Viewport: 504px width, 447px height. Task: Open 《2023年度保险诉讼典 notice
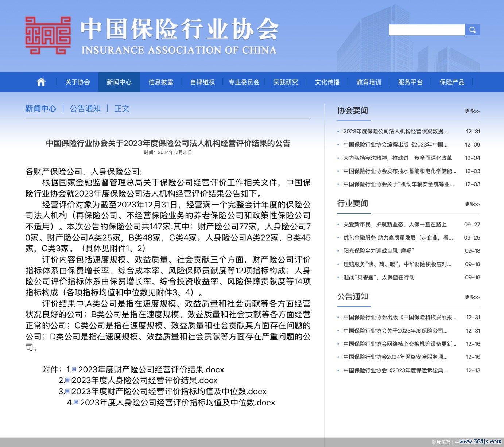coord(395,370)
